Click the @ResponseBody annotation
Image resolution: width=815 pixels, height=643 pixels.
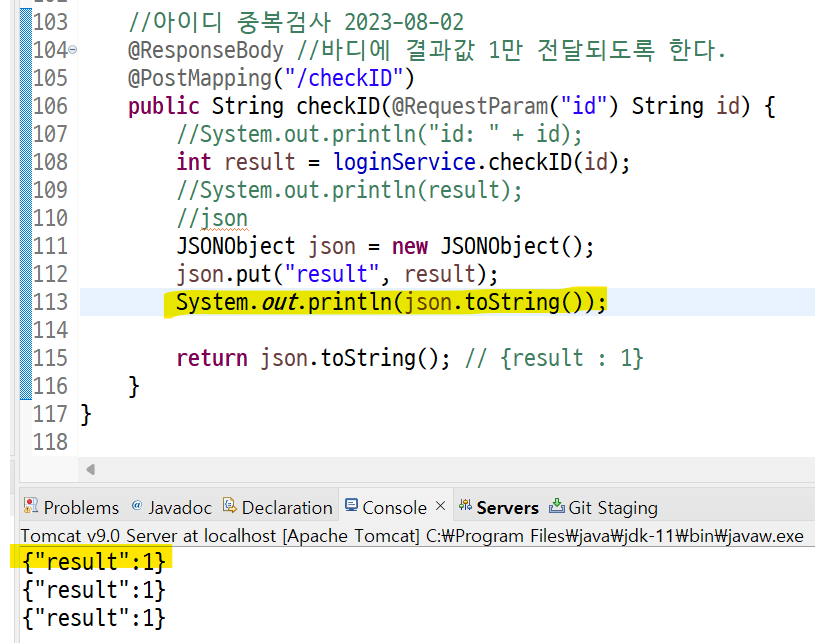point(206,50)
